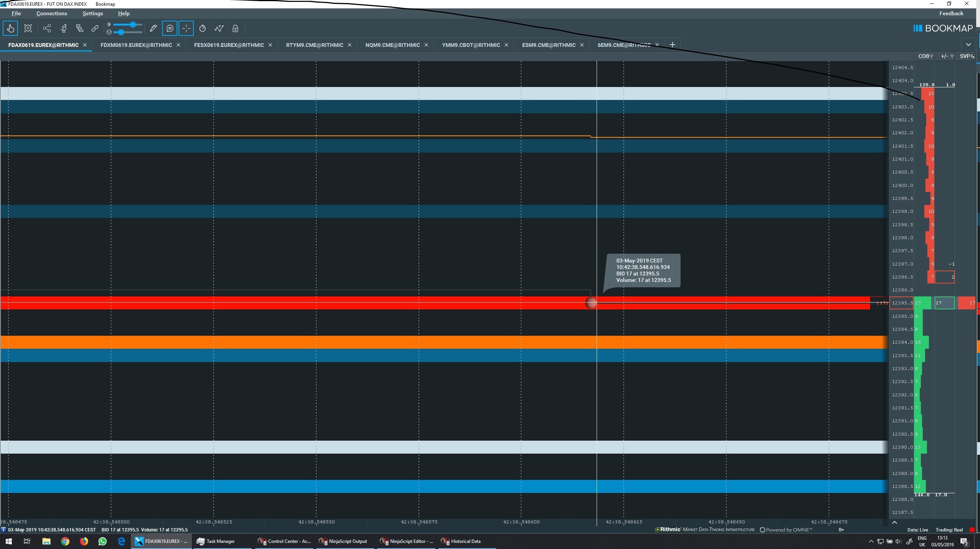Image resolution: width=980 pixels, height=549 pixels.
Task: Open Task View from taskbar
Action: coord(27,541)
